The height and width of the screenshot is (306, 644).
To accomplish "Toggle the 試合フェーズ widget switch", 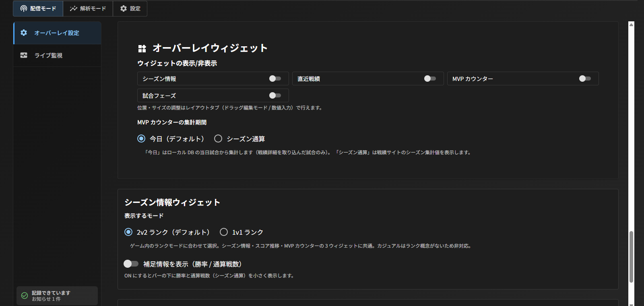I will 275,95.
